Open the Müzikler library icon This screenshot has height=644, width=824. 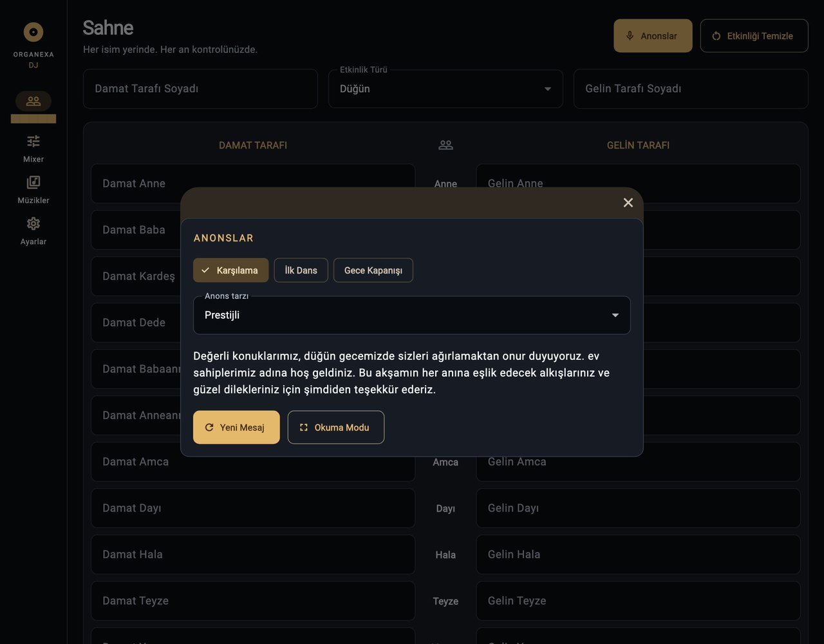click(33, 182)
